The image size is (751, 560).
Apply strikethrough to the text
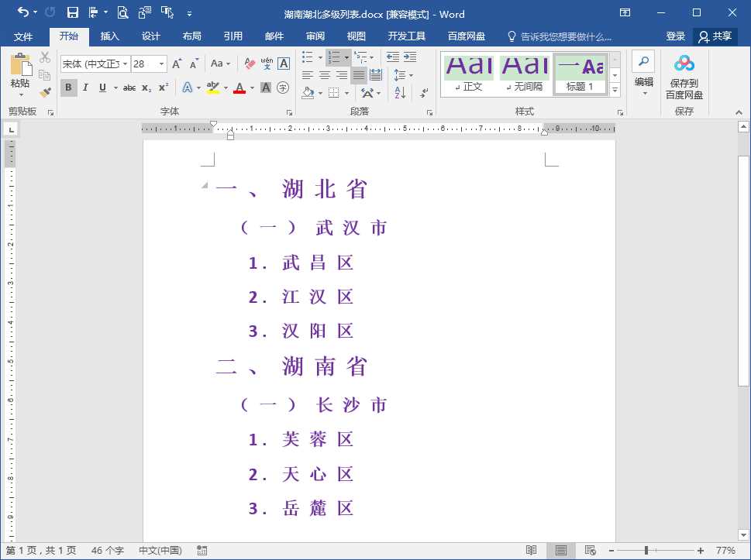coord(131,87)
